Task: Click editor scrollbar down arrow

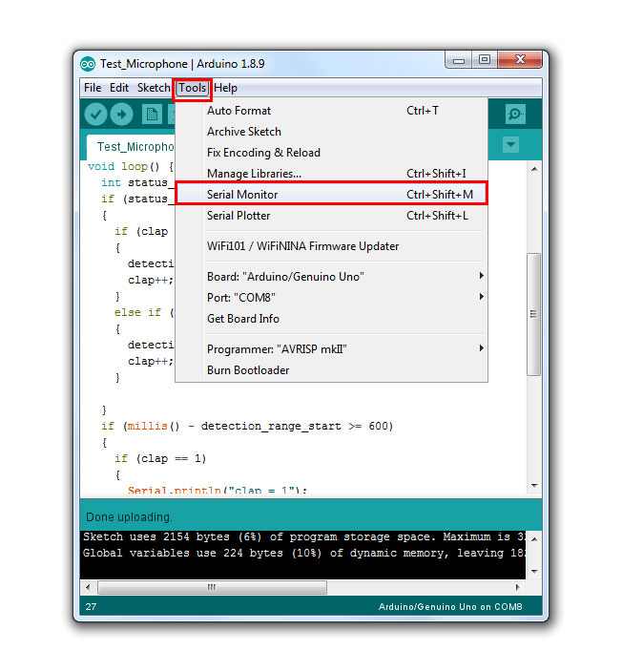Action: click(x=534, y=486)
